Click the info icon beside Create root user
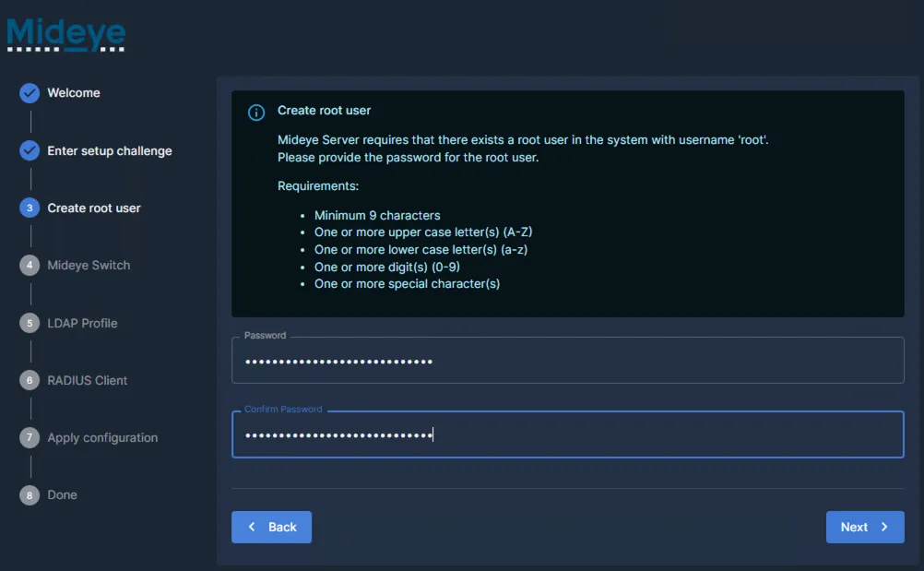Image resolution: width=924 pixels, height=571 pixels. click(x=255, y=112)
